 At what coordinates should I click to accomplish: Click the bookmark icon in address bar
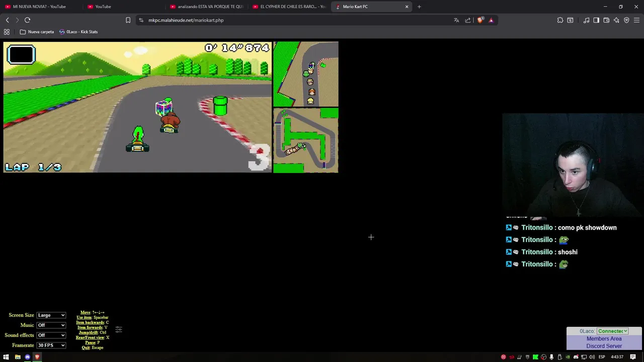click(128, 20)
